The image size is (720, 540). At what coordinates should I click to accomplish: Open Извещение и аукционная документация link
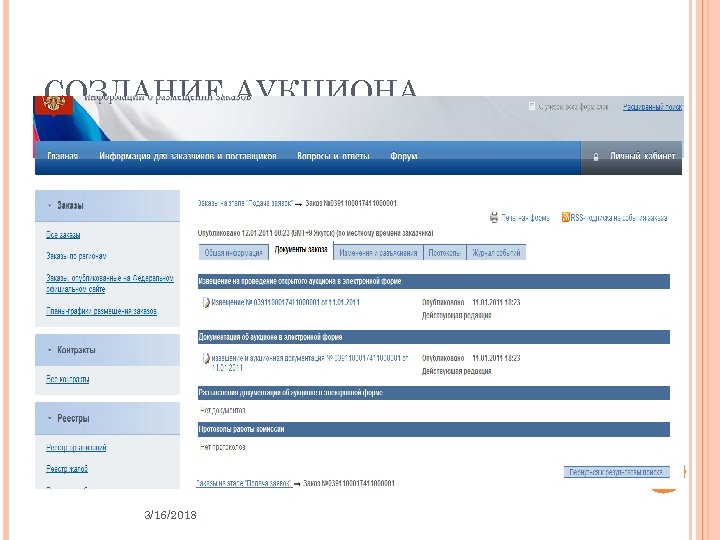tap(310, 363)
